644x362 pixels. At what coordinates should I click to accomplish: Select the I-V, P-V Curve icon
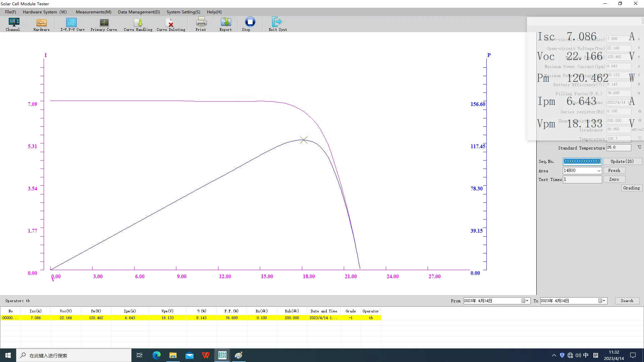click(x=72, y=24)
